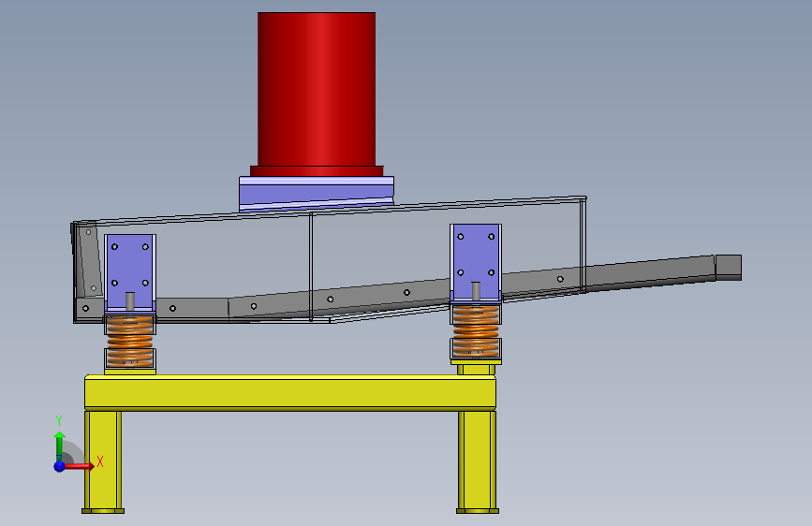Image resolution: width=812 pixels, height=526 pixels.
Task: Click the red X axis arrow of the triad
Action: click(81, 466)
